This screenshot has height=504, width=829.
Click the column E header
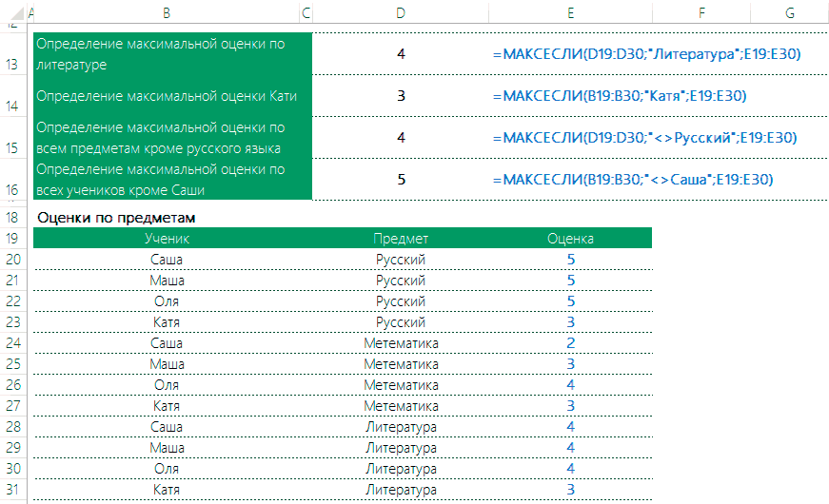tap(569, 12)
